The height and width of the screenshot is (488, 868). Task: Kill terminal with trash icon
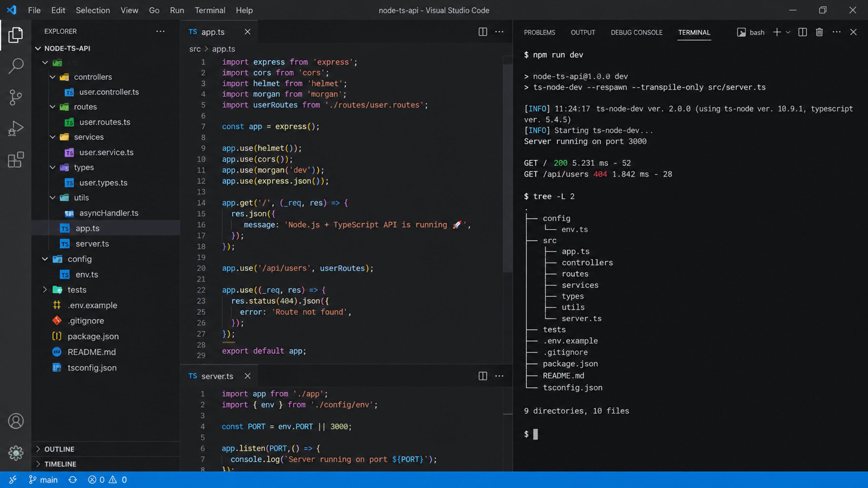pyautogui.click(x=819, y=32)
